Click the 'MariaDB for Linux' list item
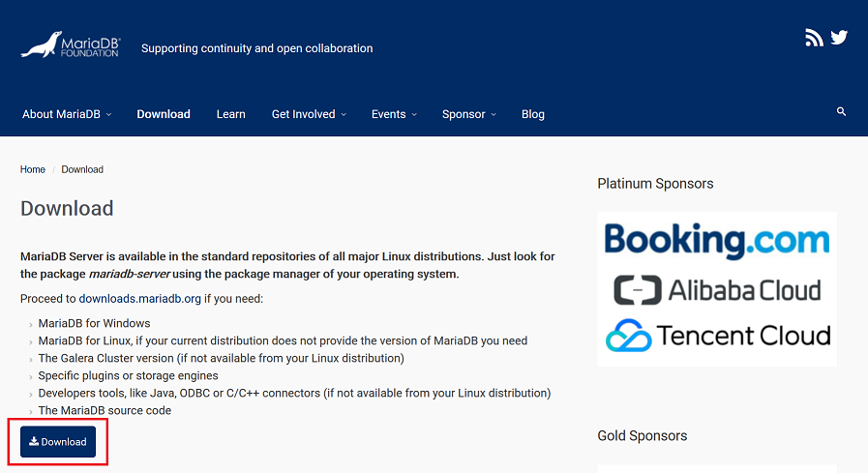Image resolution: width=868 pixels, height=473 pixels. coord(283,340)
